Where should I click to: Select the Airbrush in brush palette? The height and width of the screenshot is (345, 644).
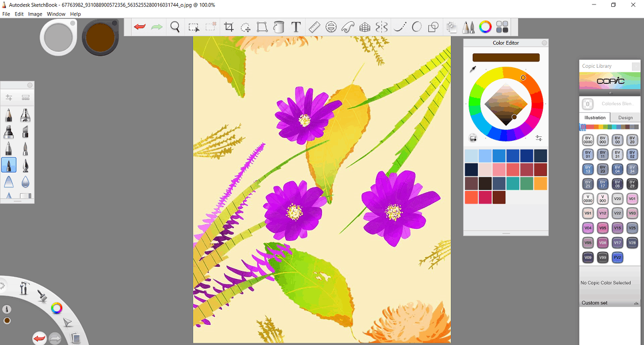coord(25,116)
